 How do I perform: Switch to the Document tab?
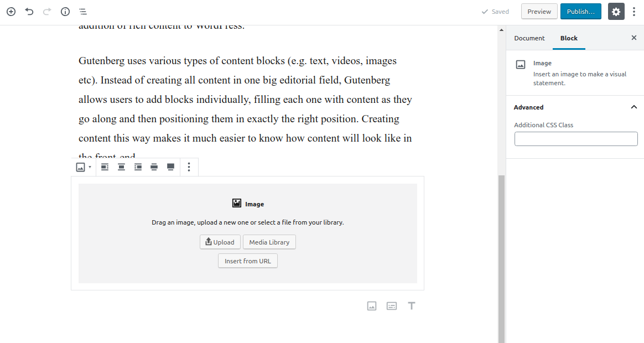[x=529, y=38]
